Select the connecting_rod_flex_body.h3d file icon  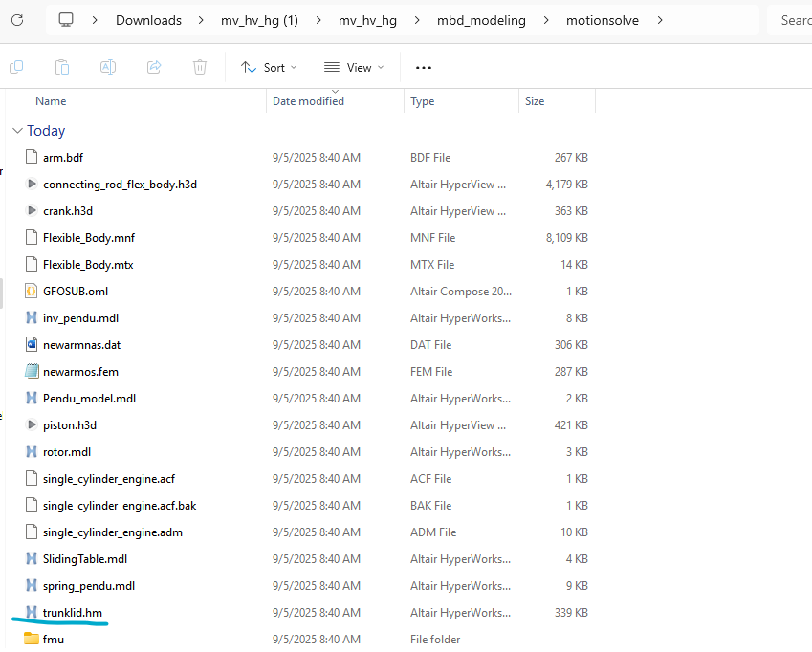[32, 184]
